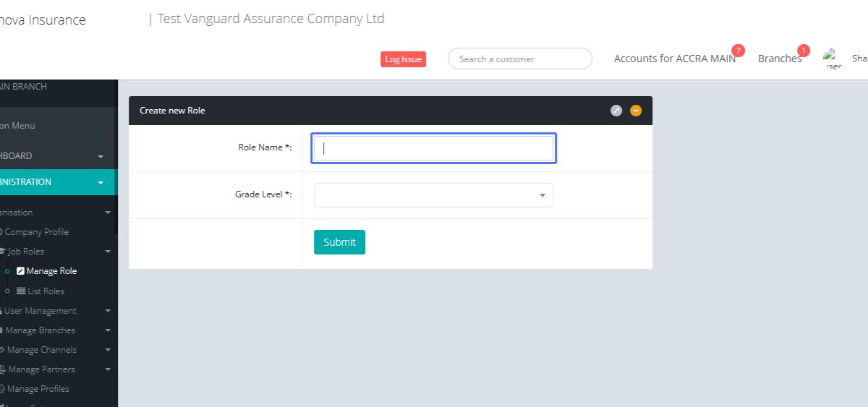
Task: Click the gray expand panel icon
Action: click(616, 111)
